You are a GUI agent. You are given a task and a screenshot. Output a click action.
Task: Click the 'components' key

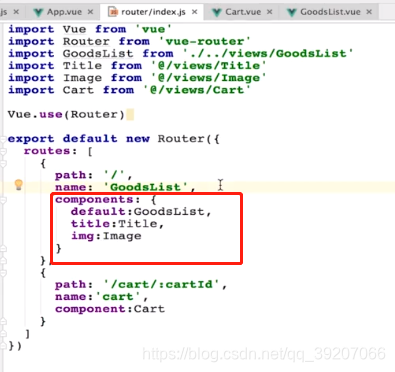(x=94, y=199)
